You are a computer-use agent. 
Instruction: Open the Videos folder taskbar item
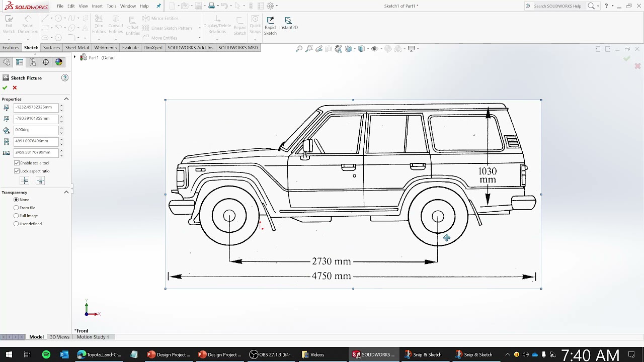313,354
